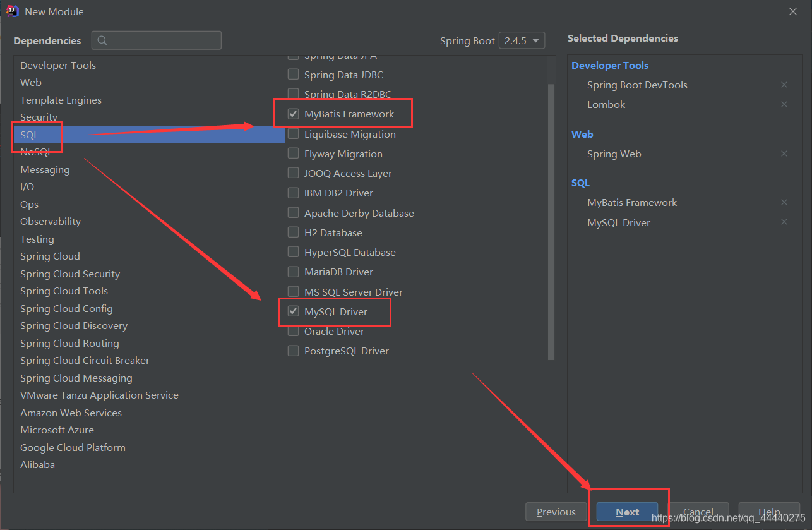Screen dimensions: 812x530
Task: Click the Help button
Action: (x=770, y=512)
